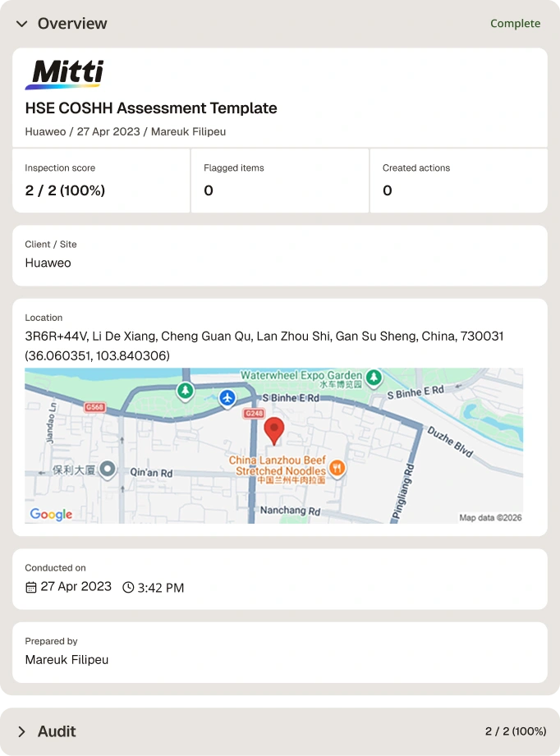Click the Complete status label

tap(515, 24)
